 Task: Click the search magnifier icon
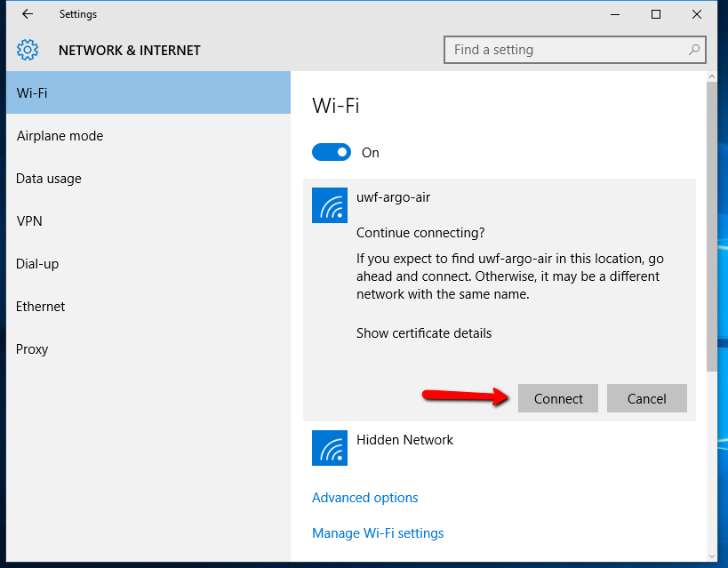694,49
